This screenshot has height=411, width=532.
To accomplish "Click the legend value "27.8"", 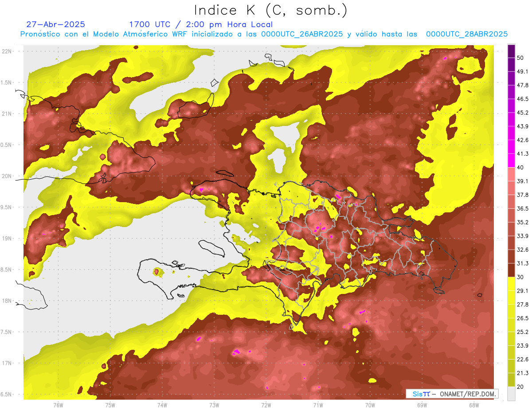I will (523, 305).
